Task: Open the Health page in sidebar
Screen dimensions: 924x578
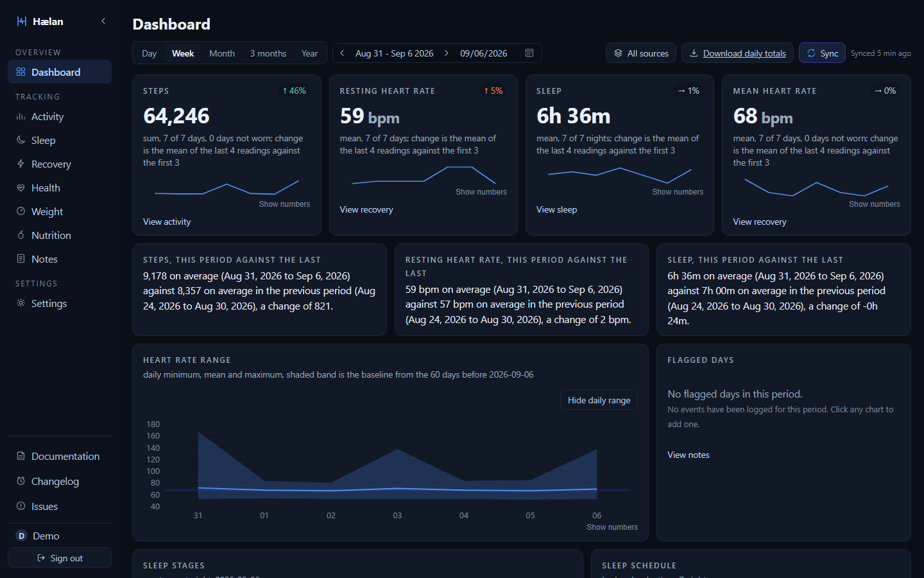Action: click(60, 188)
